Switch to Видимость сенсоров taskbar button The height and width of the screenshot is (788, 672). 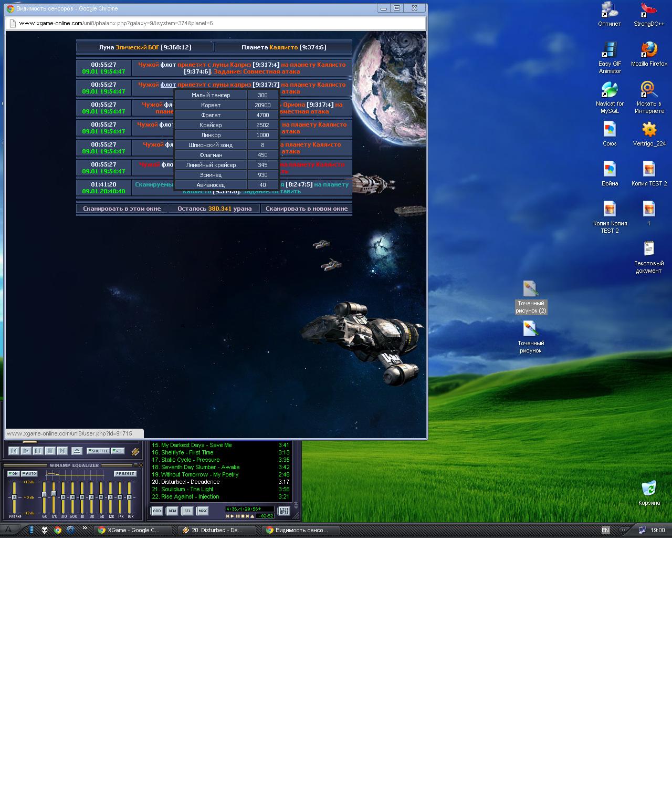click(x=301, y=530)
